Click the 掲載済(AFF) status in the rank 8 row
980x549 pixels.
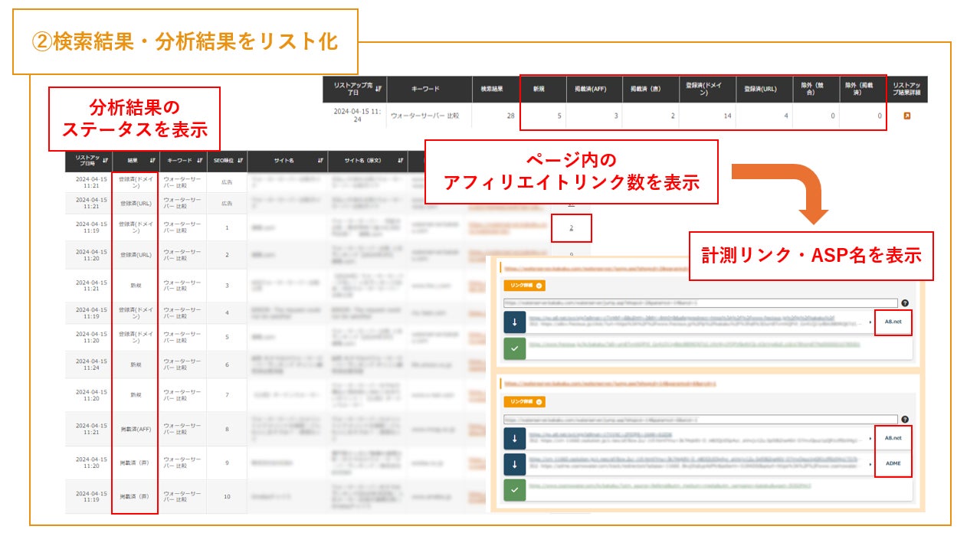[x=135, y=429]
